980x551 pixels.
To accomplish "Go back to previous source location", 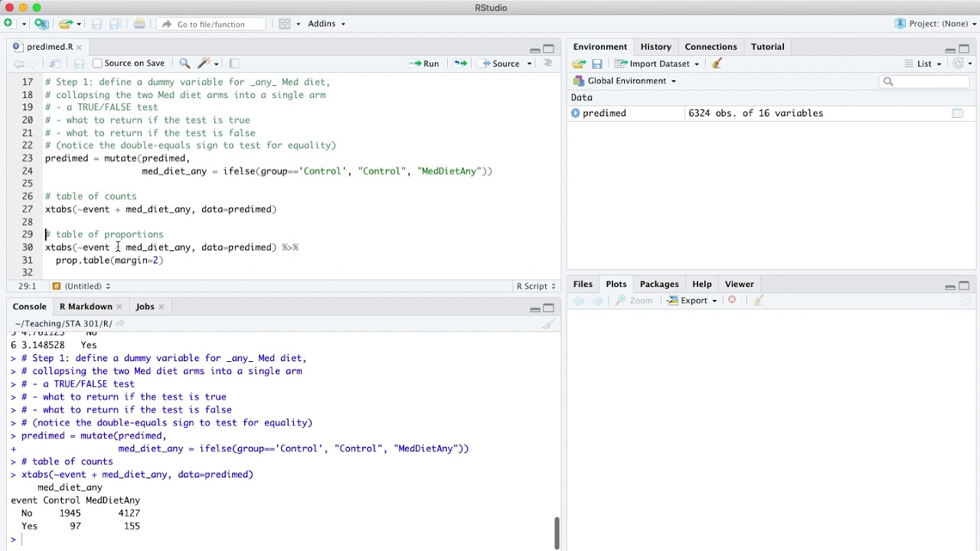I will click(18, 64).
